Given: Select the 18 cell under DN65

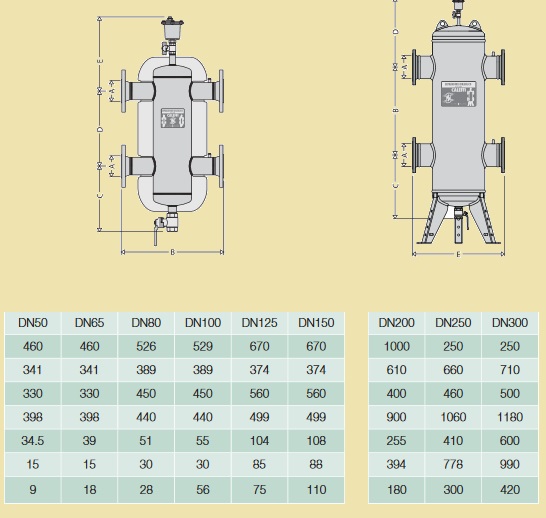Looking at the screenshot, I should [x=89, y=490].
